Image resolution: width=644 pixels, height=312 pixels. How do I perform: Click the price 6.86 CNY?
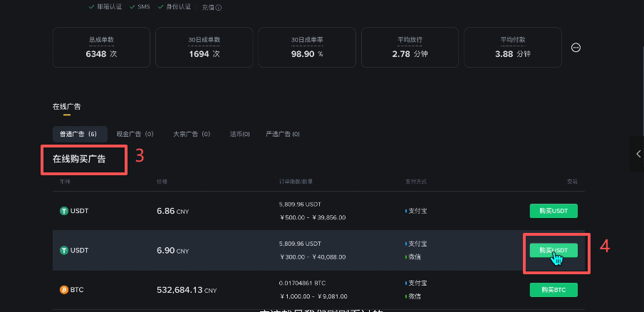pos(173,212)
